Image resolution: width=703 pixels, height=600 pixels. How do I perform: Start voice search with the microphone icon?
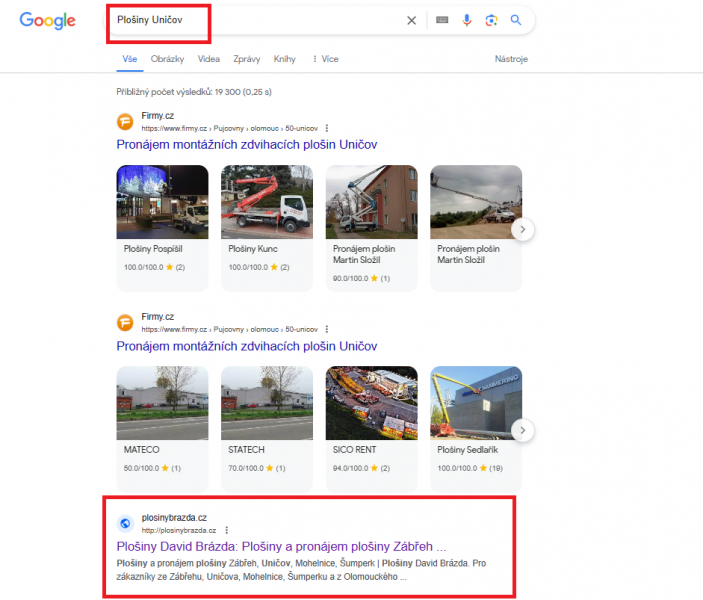(x=467, y=20)
